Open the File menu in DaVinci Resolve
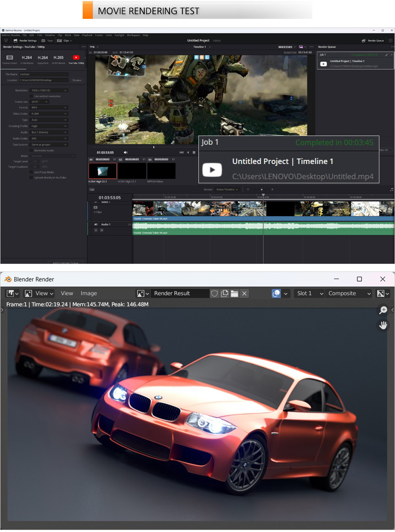 click(24, 35)
